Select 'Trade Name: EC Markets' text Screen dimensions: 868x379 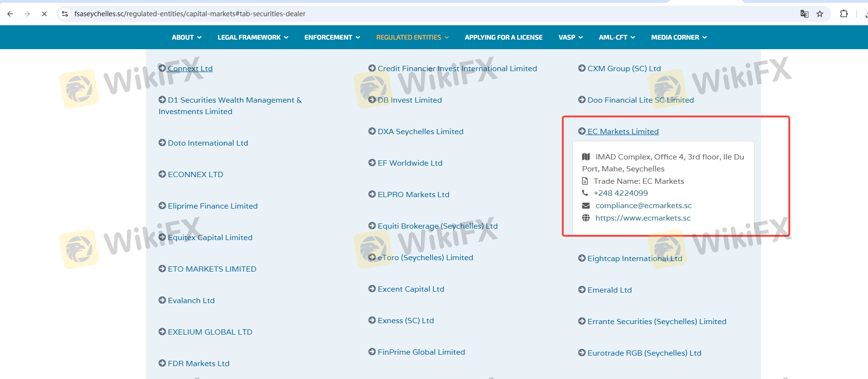(639, 181)
